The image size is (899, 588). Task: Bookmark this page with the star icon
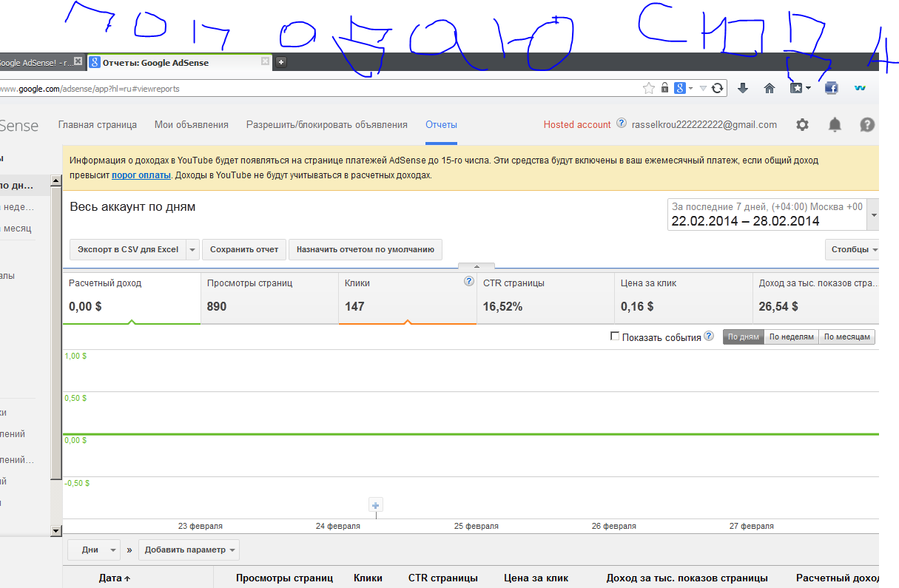[649, 88]
